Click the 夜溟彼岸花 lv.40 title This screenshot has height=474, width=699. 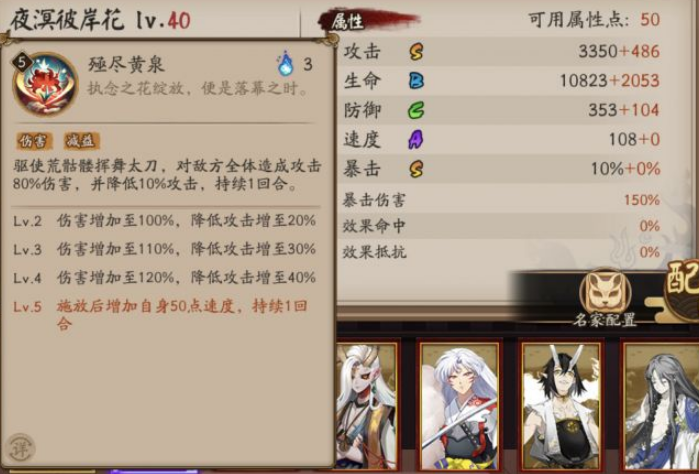[100, 20]
